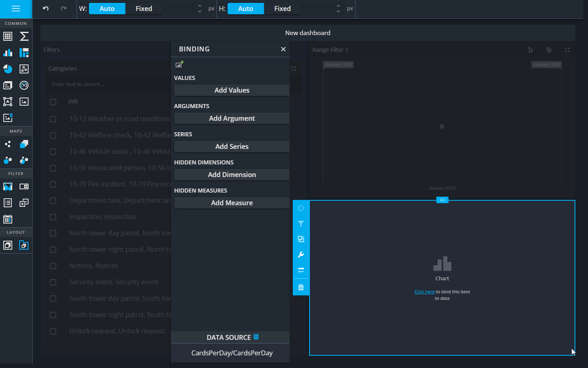
Task: Click Add Dimension button
Action: click(232, 175)
